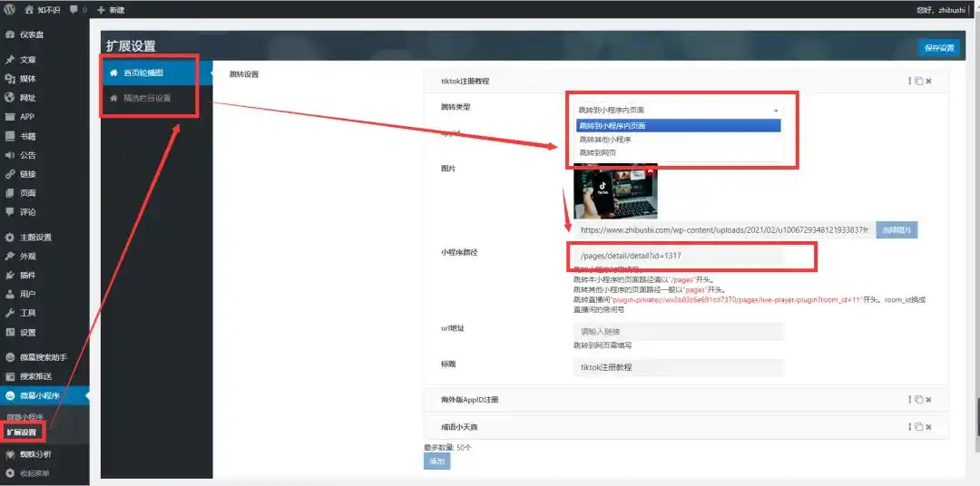Image resolution: width=980 pixels, height=486 pixels.
Task: Click the clone icon on 成语小天真 row
Action: [x=918, y=426]
